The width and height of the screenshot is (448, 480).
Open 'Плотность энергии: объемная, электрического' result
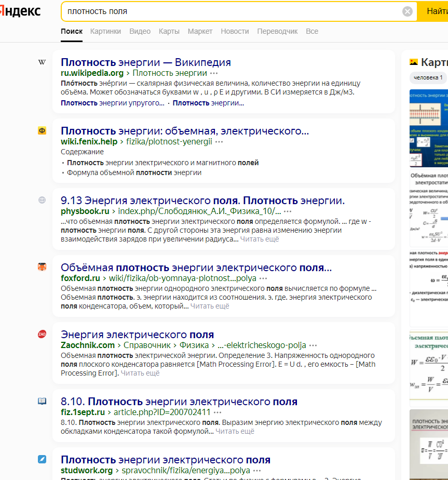pyautogui.click(x=185, y=131)
